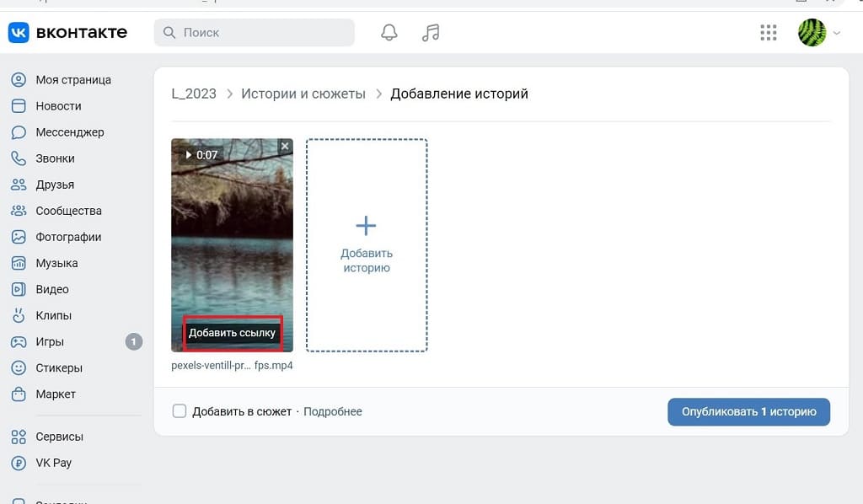Click the notifications bell icon
Image resolution: width=863 pixels, height=504 pixels.
click(389, 33)
